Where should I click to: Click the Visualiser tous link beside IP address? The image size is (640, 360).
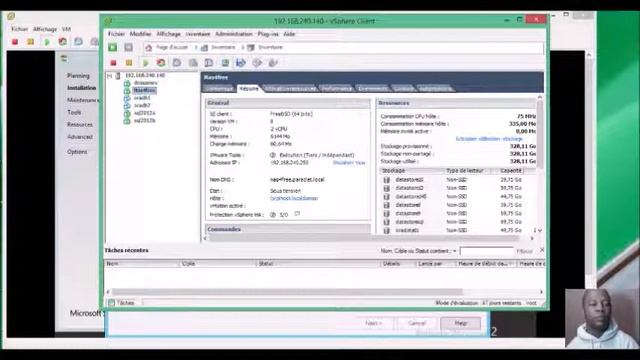(x=349, y=163)
